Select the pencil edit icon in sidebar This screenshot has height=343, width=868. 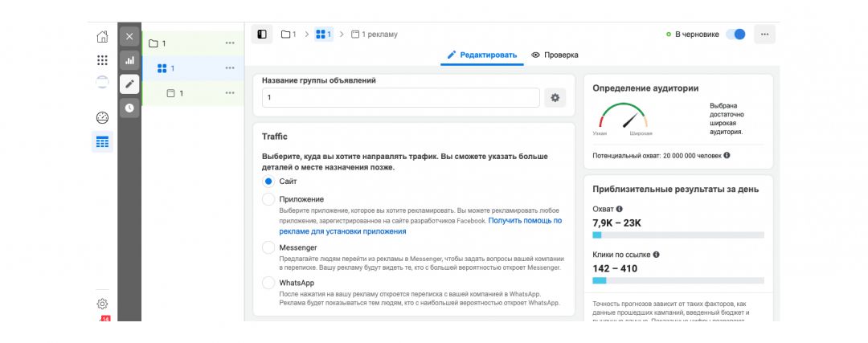[129, 84]
